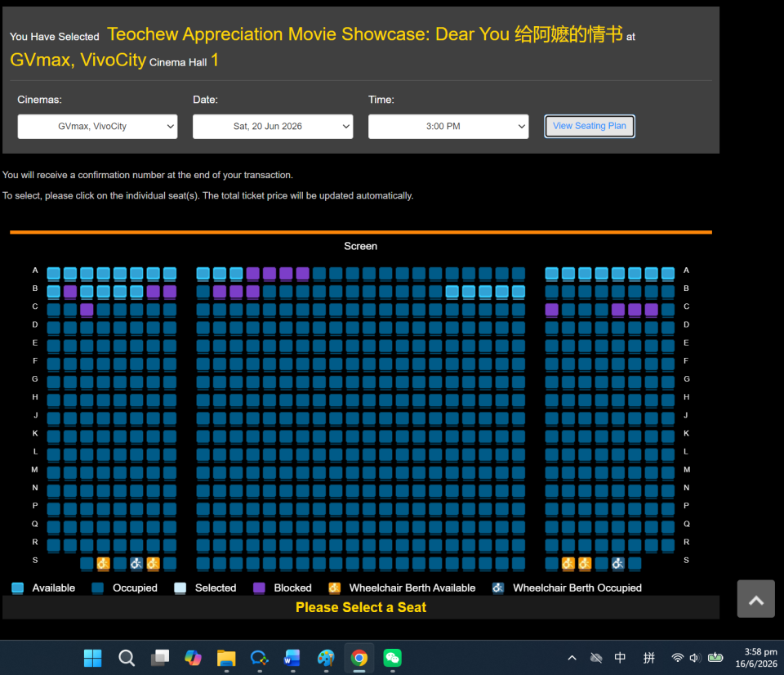Click the Available legend swatch
The width and height of the screenshot is (784, 675).
click(17, 588)
